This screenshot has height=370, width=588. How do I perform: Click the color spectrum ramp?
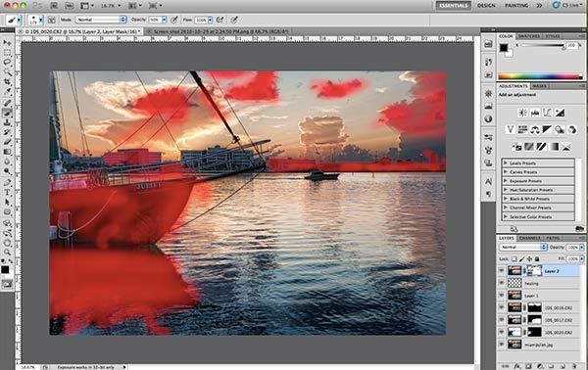[540, 76]
